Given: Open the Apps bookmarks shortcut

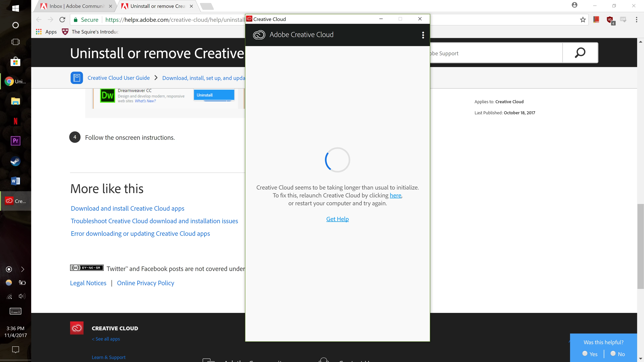Looking at the screenshot, I should (46, 32).
